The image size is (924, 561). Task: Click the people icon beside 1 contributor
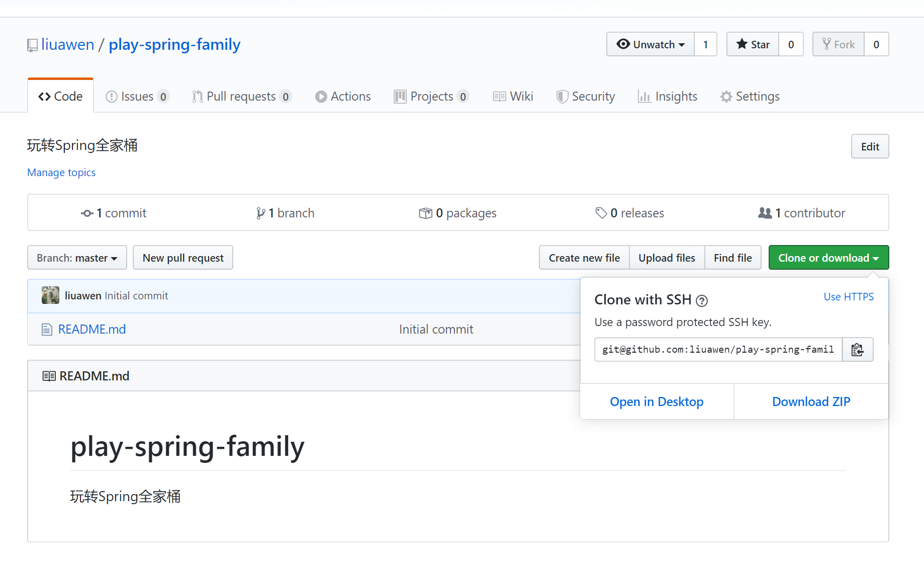[765, 213]
